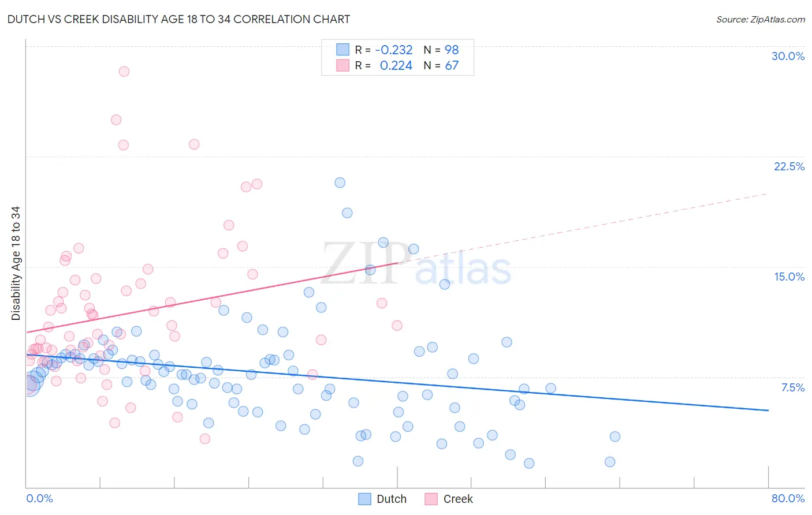Select the 22.5% y-axis label
This screenshot has height=515, width=812.
click(x=789, y=166)
